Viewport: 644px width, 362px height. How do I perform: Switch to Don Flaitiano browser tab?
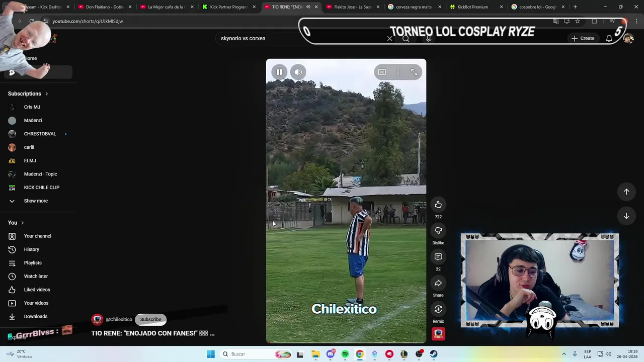coord(105,7)
